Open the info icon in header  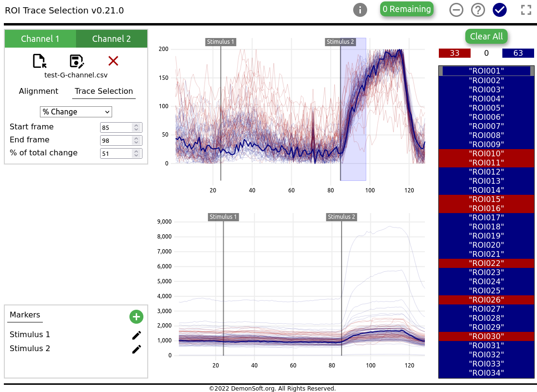click(x=360, y=10)
